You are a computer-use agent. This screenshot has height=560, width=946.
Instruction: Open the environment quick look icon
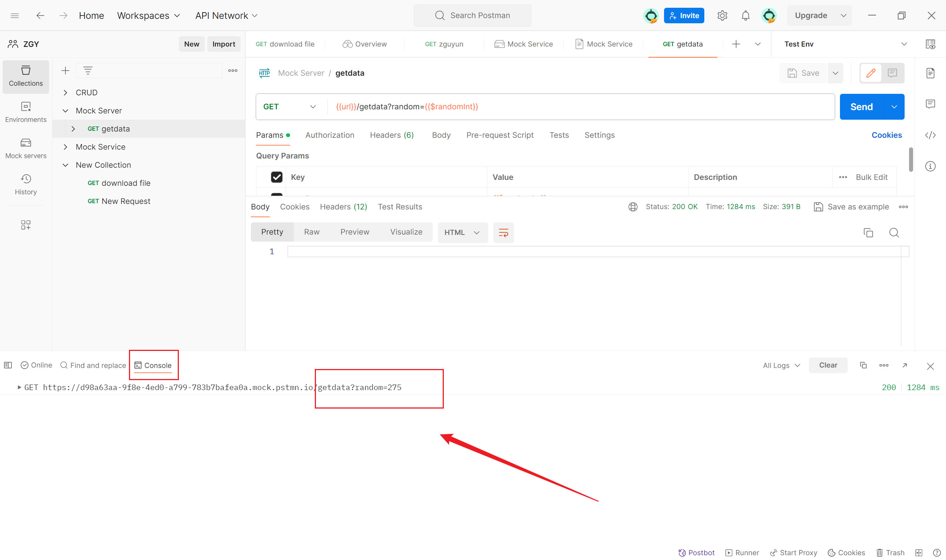click(x=930, y=44)
